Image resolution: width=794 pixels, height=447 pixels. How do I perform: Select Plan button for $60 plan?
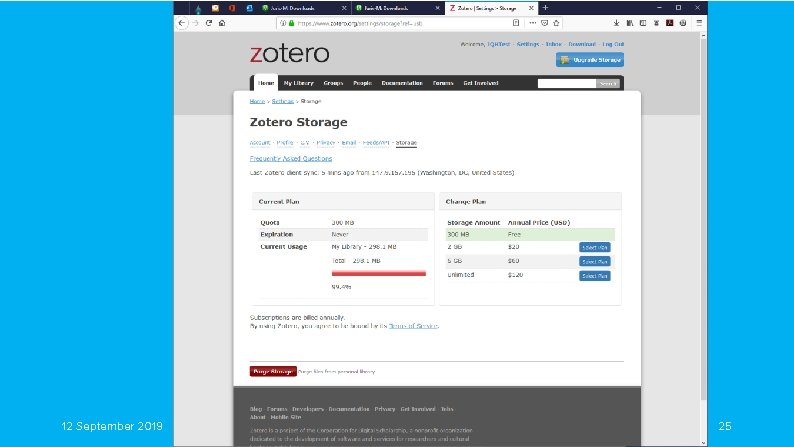tap(594, 261)
